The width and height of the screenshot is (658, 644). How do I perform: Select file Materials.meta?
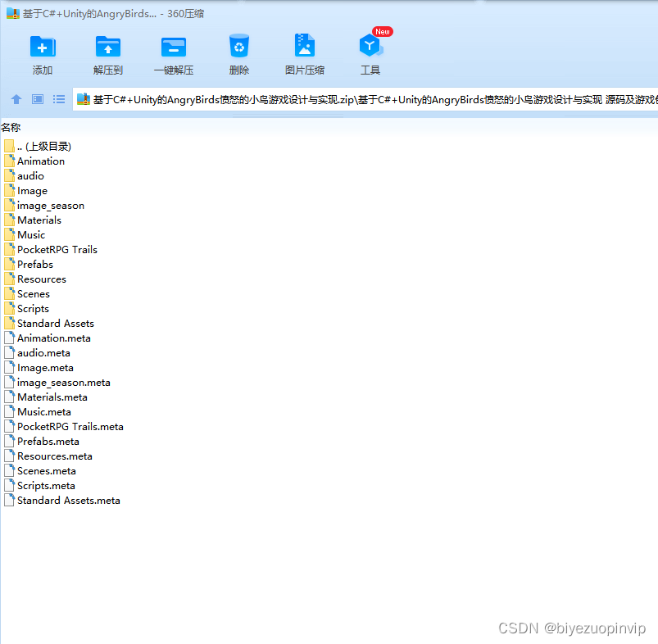pos(46,397)
